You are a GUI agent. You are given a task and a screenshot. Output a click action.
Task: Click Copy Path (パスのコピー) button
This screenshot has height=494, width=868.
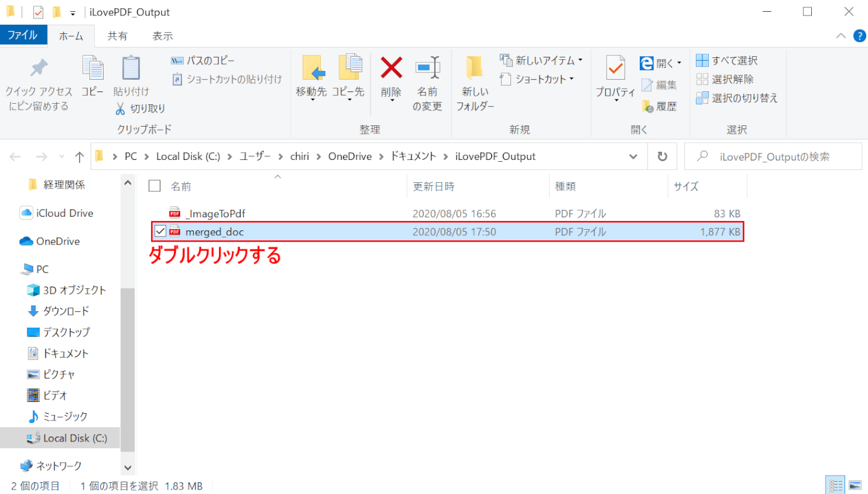203,61
